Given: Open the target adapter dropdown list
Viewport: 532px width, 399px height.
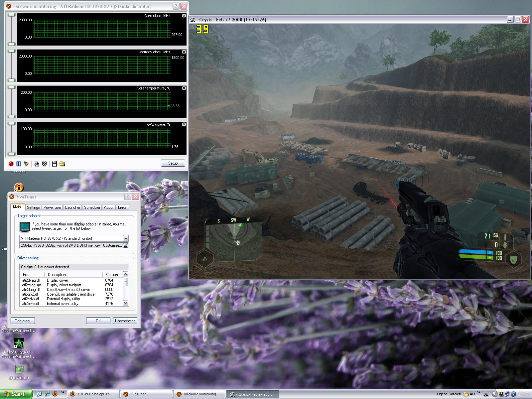Looking at the screenshot, I should [x=126, y=238].
